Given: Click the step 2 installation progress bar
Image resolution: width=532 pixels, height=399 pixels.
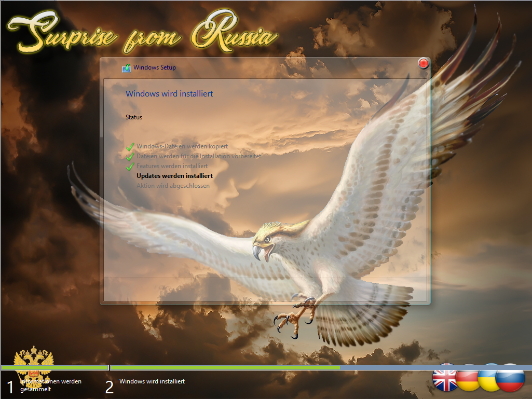Looking at the screenshot, I should point(321,367).
